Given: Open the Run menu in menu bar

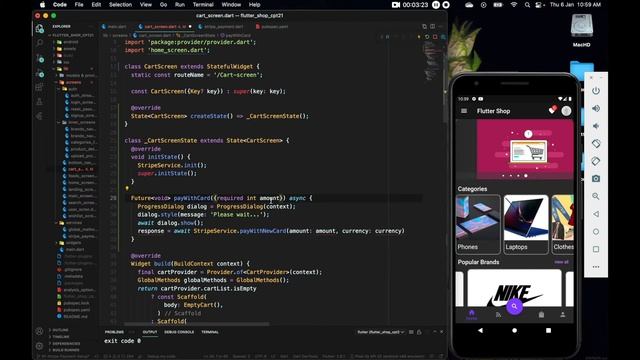Looking at the screenshot, I should point(180,4).
